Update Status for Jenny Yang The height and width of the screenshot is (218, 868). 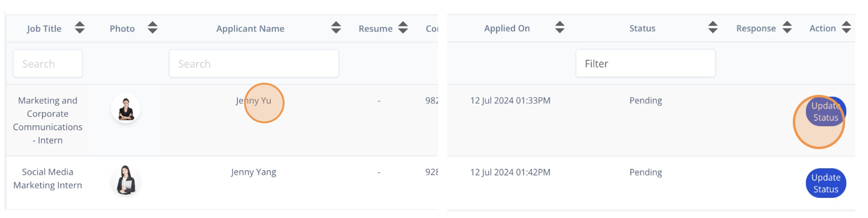pos(826,183)
